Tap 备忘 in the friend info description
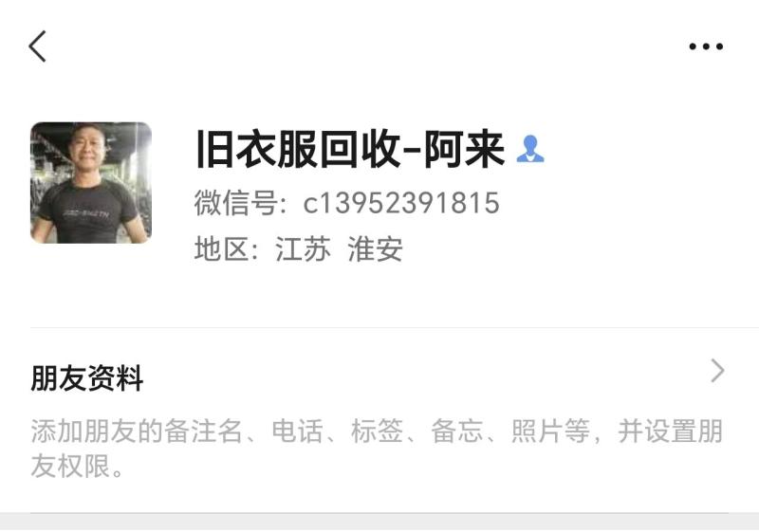Image resolution: width=759 pixels, height=532 pixels. (456, 431)
